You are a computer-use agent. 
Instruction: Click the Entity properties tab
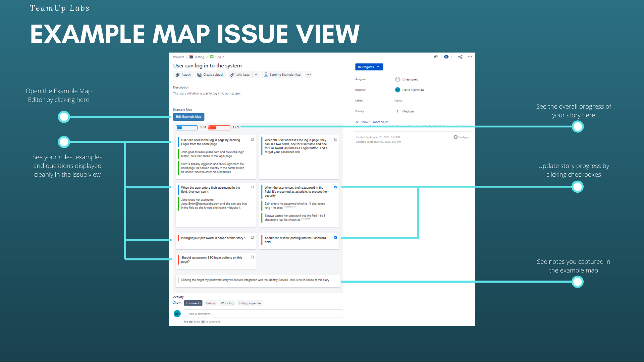[250, 303]
